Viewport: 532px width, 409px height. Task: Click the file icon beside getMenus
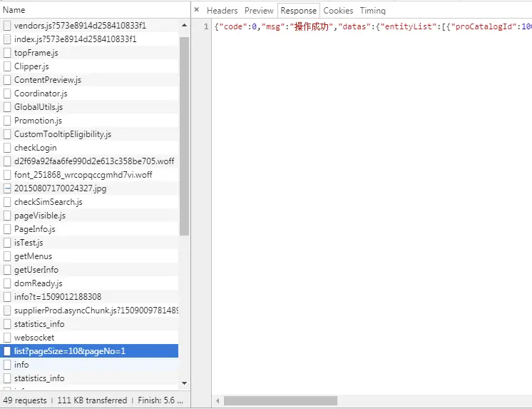pyautogui.click(x=7, y=256)
